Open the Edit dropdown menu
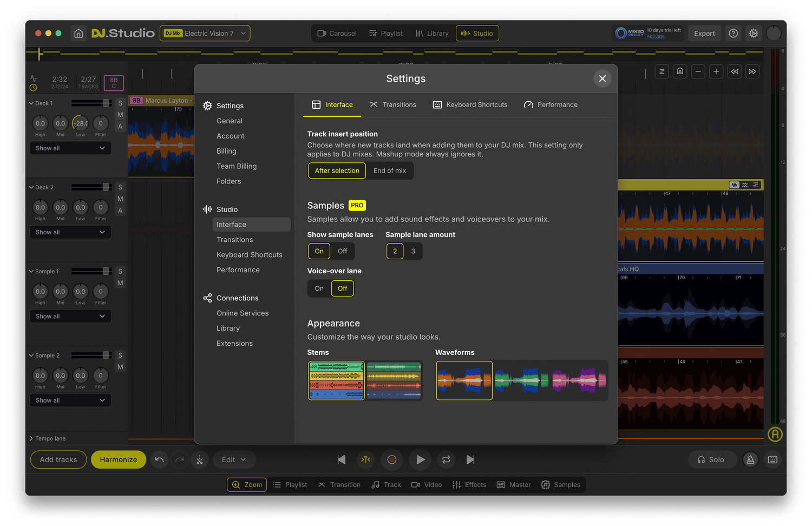The height and width of the screenshot is (526, 812). coord(234,459)
